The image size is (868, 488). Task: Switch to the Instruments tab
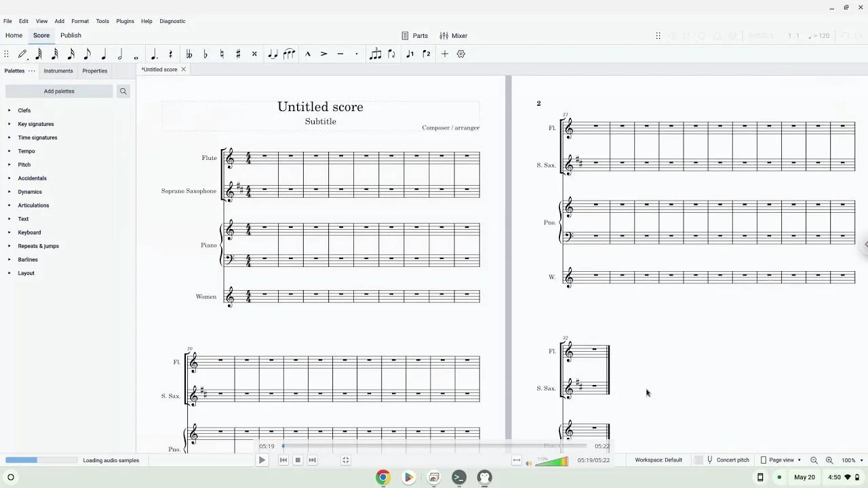point(58,70)
